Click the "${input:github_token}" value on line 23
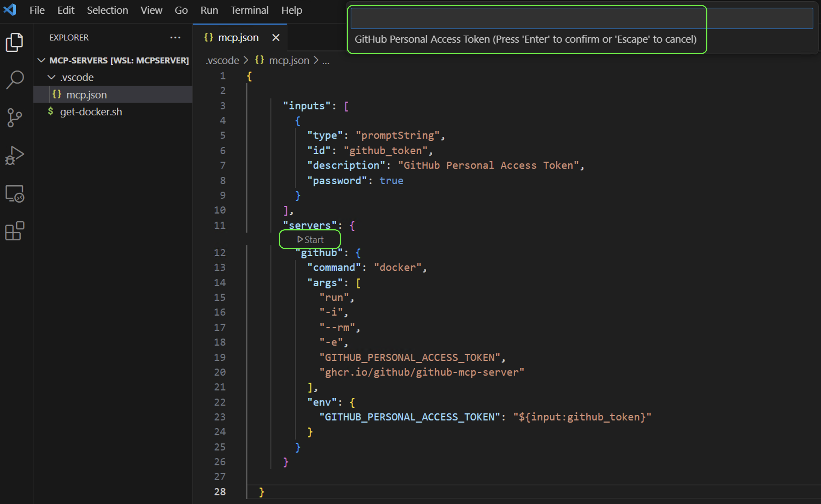Image resolution: width=821 pixels, height=504 pixels. [582, 417]
